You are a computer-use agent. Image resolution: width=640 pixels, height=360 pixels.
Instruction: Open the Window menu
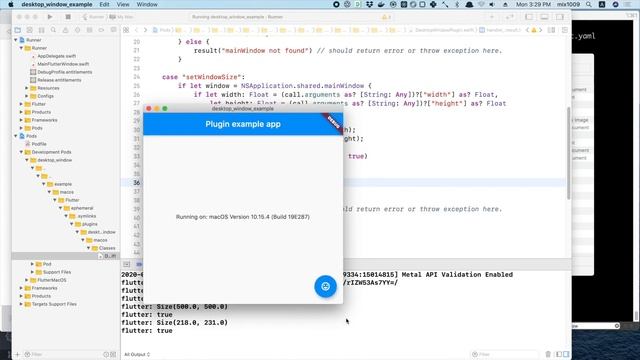coord(147,4)
